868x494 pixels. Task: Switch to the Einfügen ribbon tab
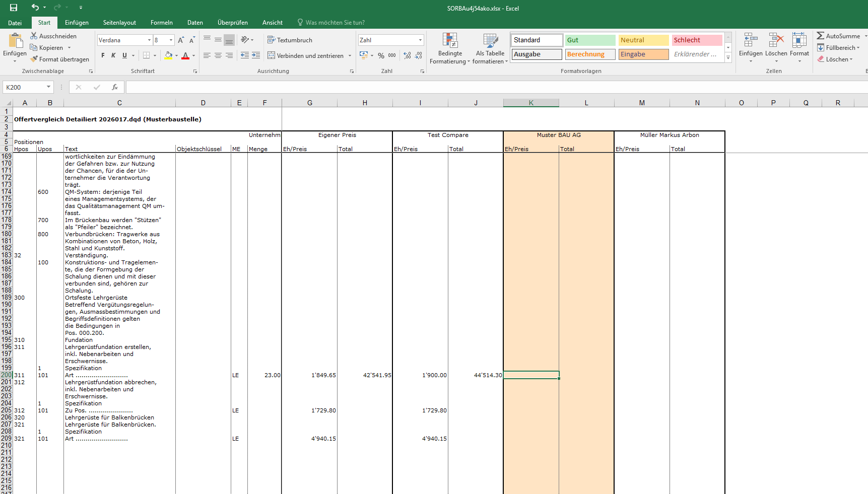tap(77, 23)
